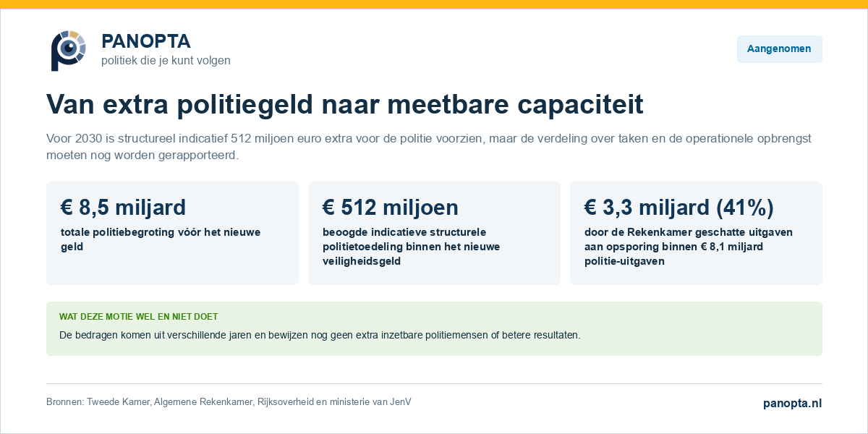Open the '€ 8,5 miljard' stat card
This screenshot has height=434, width=868.
click(x=172, y=233)
